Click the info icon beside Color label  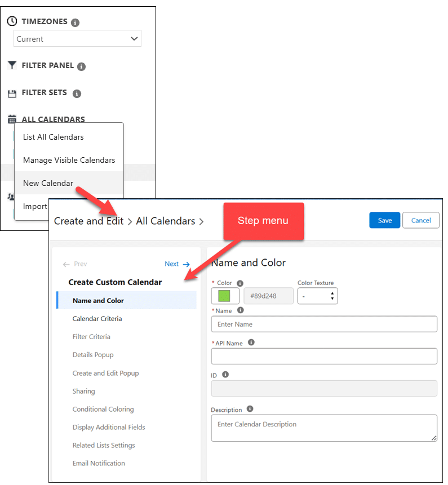[x=240, y=283]
